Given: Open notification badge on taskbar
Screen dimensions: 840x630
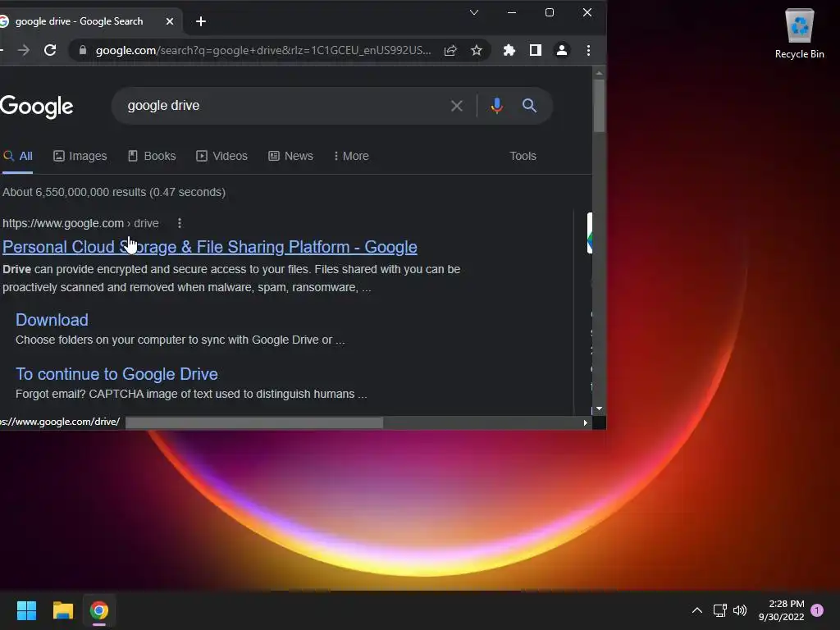Looking at the screenshot, I should pyautogui.click(x=817, y=610).
